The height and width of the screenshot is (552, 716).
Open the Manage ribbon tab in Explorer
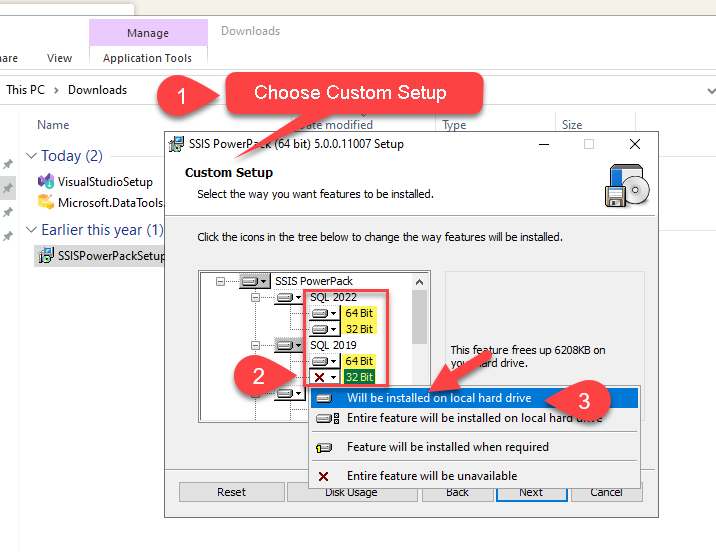(x=148, y=33)
